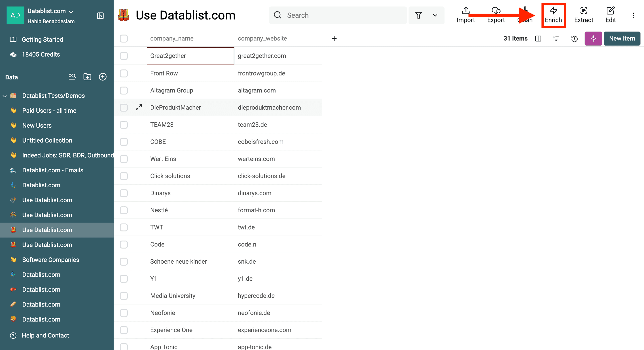Open the Extract tool
Viewport: 644px width, 350px height.
point(583,15)
